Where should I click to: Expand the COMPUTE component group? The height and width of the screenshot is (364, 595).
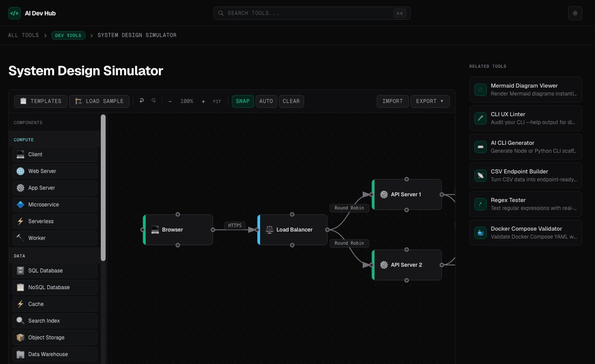point(24,140)
